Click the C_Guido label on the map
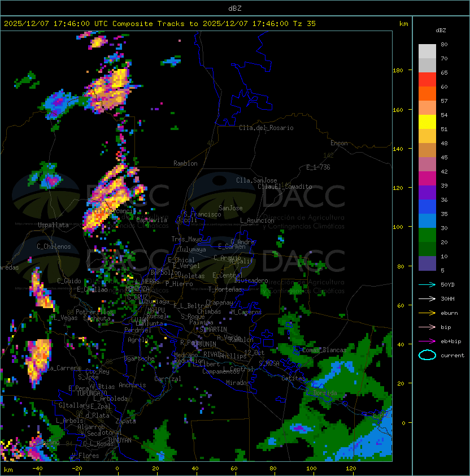The width and height of the screenshot is (470, 476). (x=69, y=281)
